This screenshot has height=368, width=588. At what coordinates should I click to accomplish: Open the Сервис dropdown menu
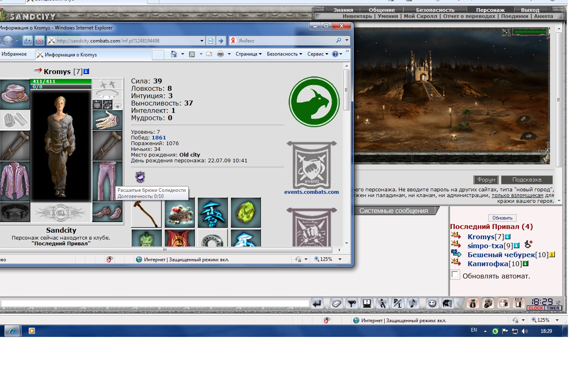[x=318, y=54]
